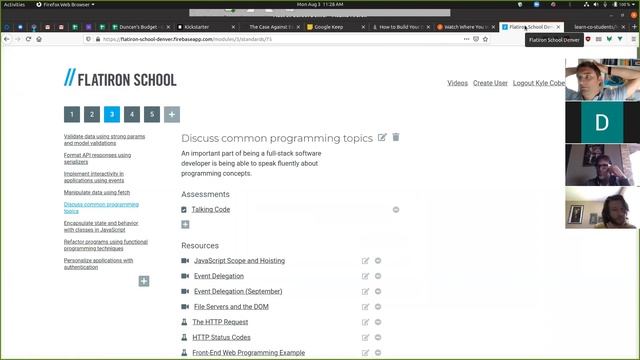The image size is (640, 360).
Task: Remove The HTTP Request resource
Action: 378,322
